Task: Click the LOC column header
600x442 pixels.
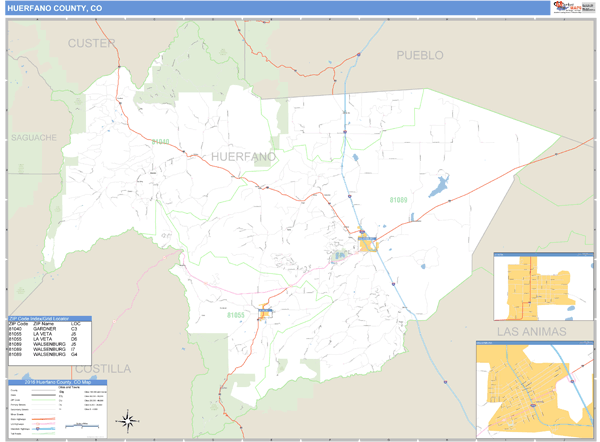Action: [75, 324]
